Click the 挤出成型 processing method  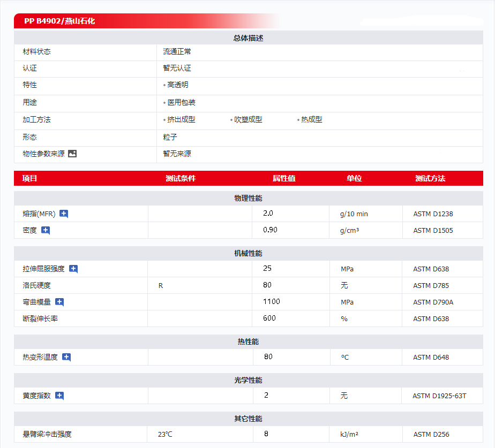181,119
